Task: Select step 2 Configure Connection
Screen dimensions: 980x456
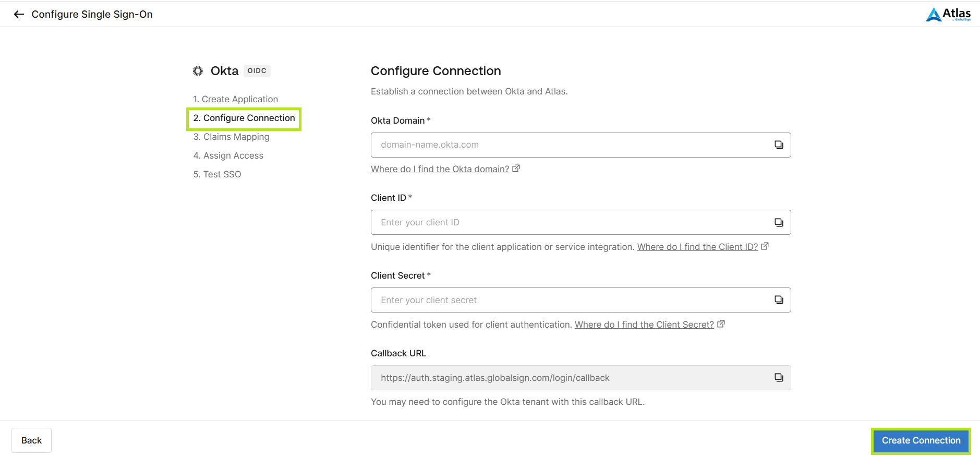Action: point(244,118)
